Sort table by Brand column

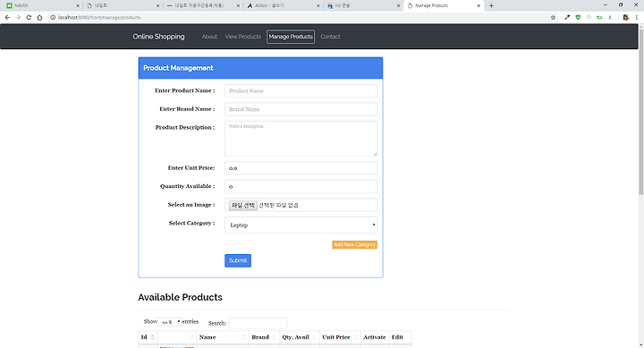pyautogui.click(x=264, y=337)
